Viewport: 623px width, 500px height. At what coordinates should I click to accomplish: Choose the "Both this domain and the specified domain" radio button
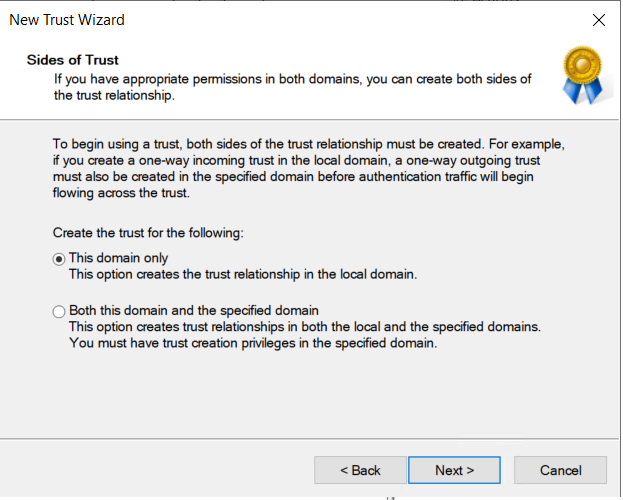tap(58, 311)
